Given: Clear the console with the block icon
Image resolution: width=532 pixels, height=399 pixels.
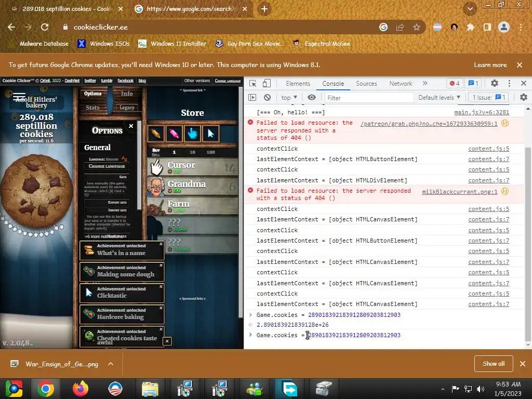Looking at the screenshot, I should 268,98.
